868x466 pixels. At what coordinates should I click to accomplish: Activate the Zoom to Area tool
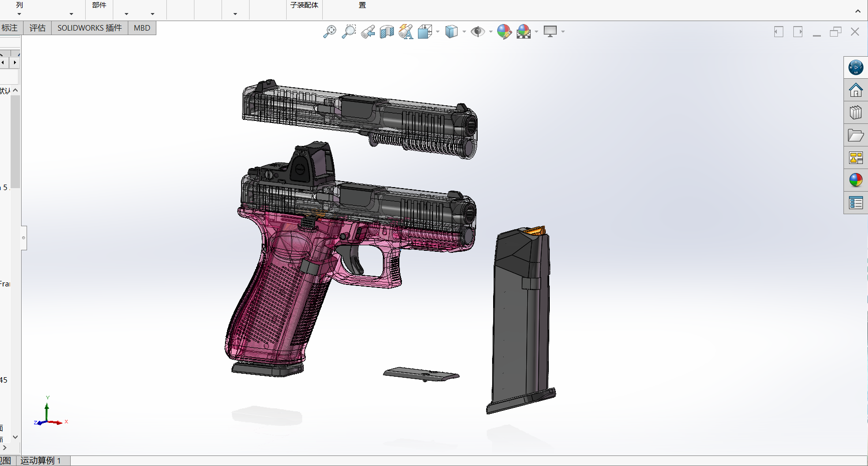click(349, 32)
